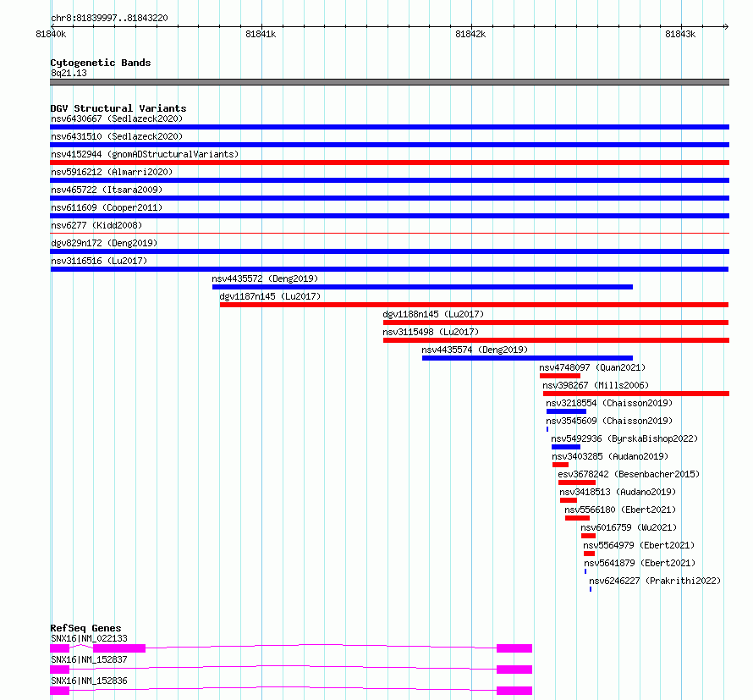Click the dgv1188n145 (Lu2017) label
The image size is (753, 700).
(433, 314)
